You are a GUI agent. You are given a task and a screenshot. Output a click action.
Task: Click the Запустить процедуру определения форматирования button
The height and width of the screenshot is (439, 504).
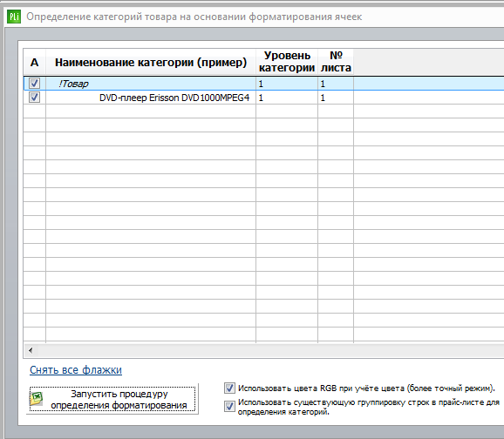pyautogui.click(x=112, y=399)
